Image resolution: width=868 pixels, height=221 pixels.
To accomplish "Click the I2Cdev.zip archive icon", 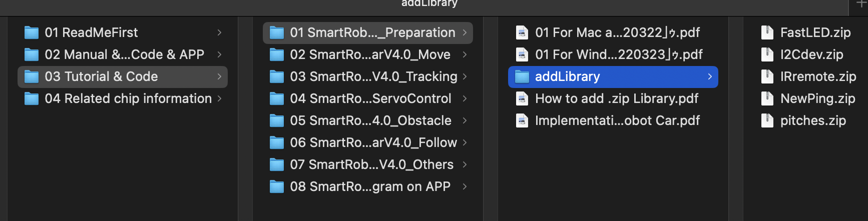I will 767,54.
